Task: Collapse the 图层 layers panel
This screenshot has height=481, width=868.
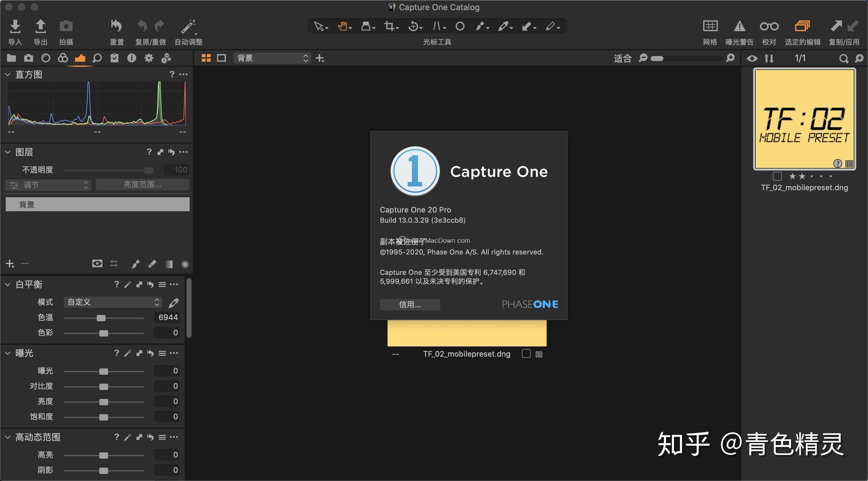Action: (8, 152)
